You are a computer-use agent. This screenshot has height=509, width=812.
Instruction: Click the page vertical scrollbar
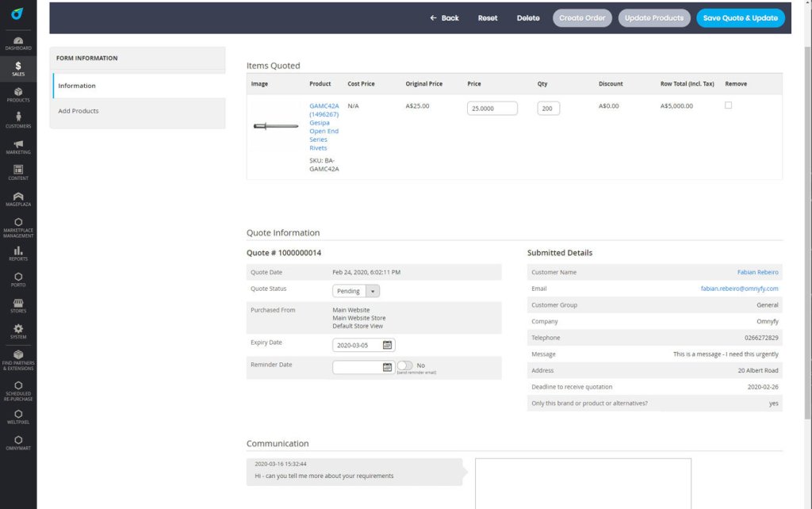point(807,233)
